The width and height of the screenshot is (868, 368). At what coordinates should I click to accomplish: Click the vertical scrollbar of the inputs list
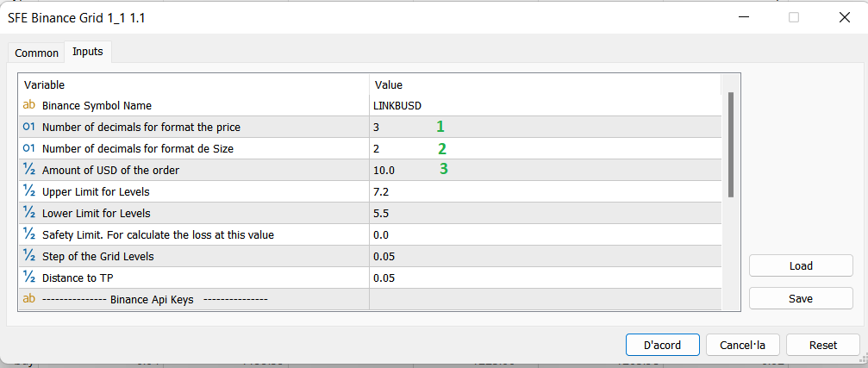pos(731,145)
